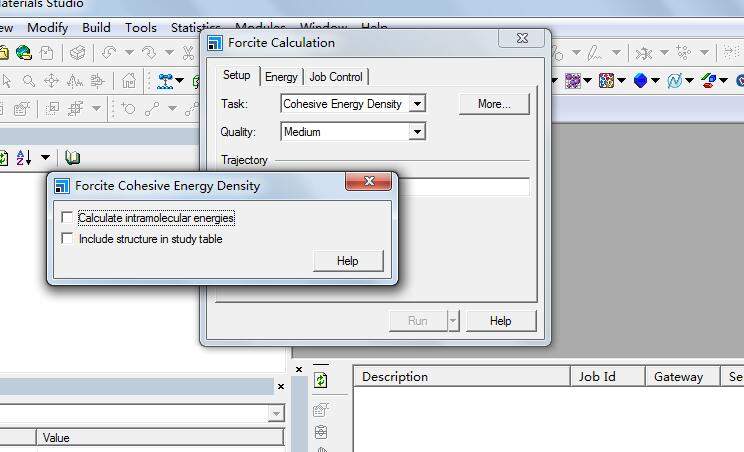744x452 pixels.
Task: Close the Forcite Cohesive Energy Density dialog
Action: [x=369, y=181]
